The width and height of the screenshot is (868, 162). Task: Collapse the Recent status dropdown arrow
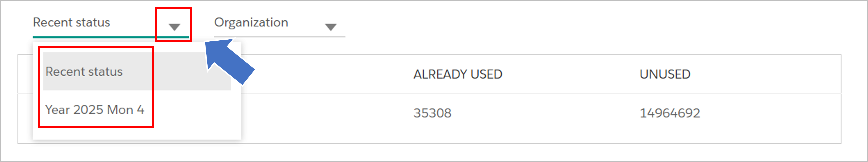pos(174,27)
